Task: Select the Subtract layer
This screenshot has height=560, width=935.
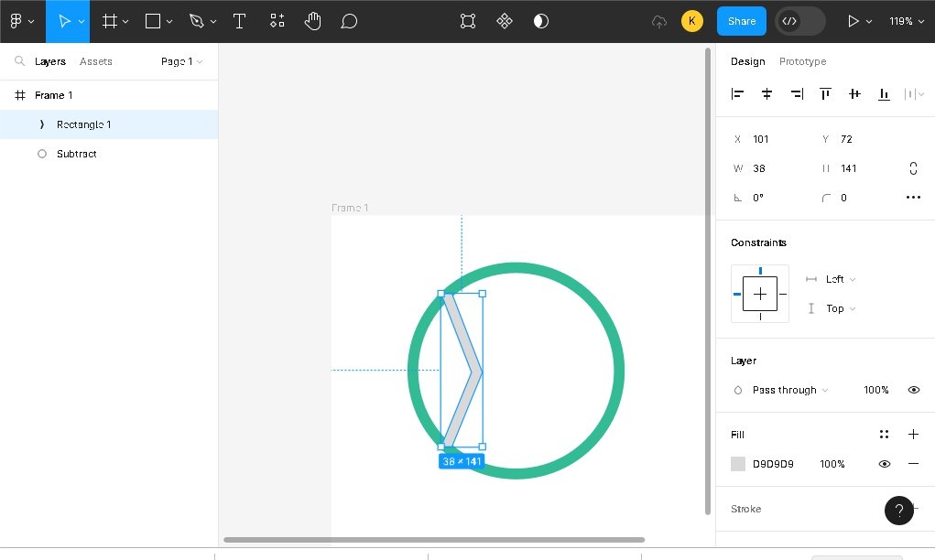Action: [x=77, y=154]
